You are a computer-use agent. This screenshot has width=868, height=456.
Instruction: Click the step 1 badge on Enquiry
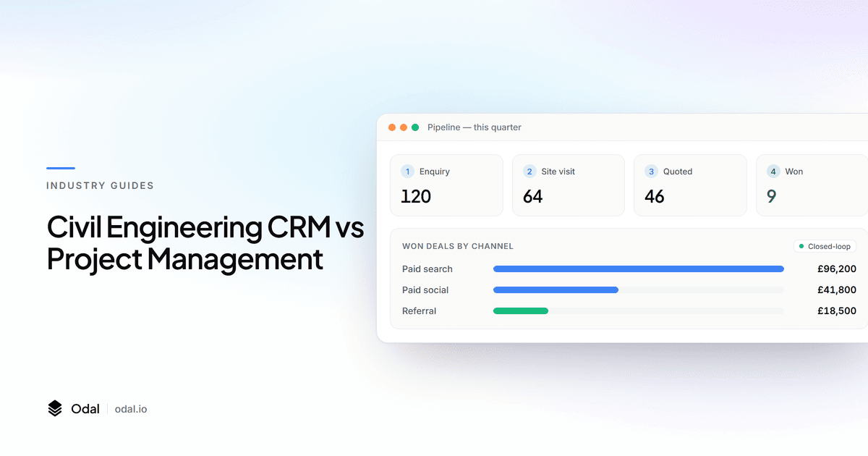[x=408, y=172]
